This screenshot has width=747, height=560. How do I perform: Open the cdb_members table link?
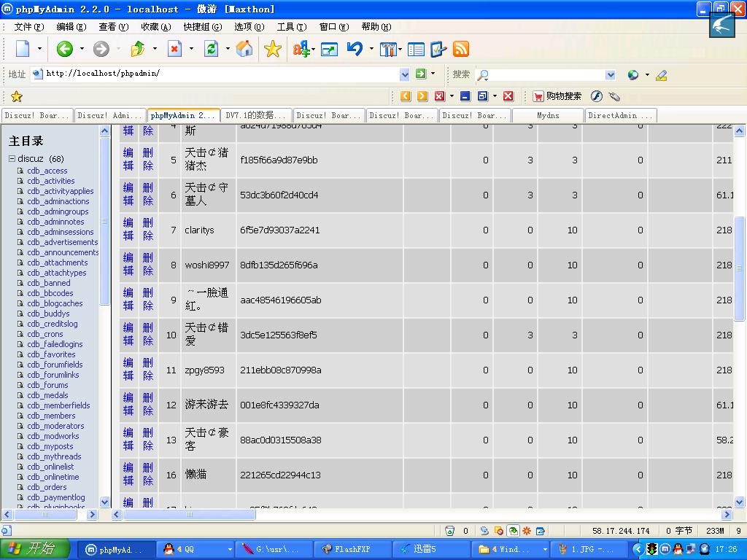[x=51, y=416]
